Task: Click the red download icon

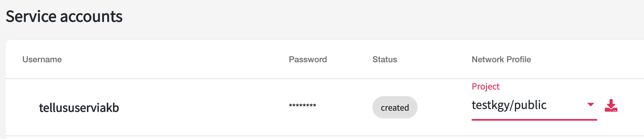Action: (611, 105)
